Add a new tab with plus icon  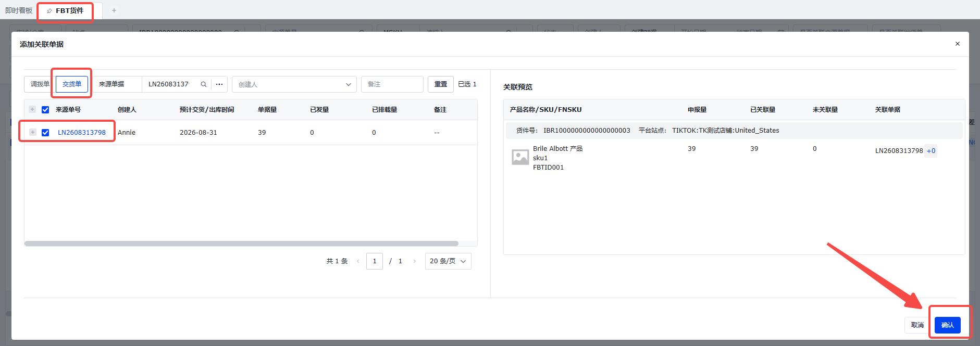[114, 10]
